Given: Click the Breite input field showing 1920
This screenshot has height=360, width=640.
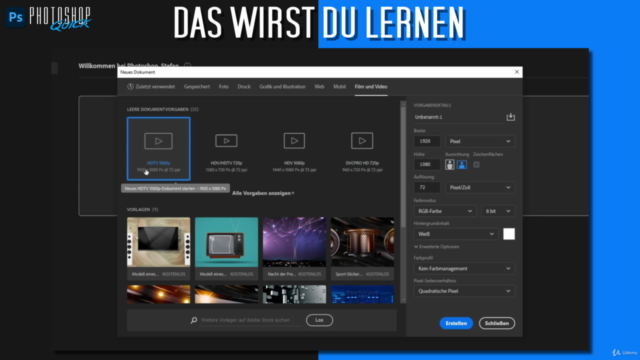Looking at the screenshot, I should [x=427, y=141].
